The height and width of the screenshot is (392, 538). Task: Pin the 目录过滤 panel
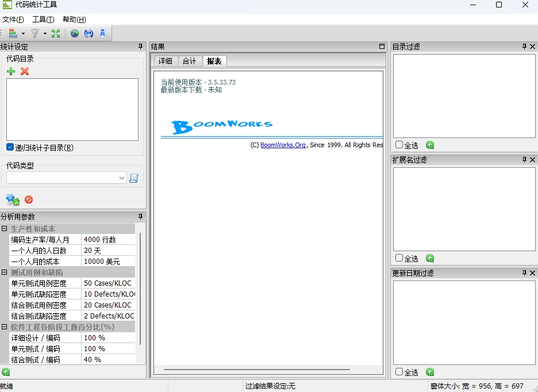524,47
